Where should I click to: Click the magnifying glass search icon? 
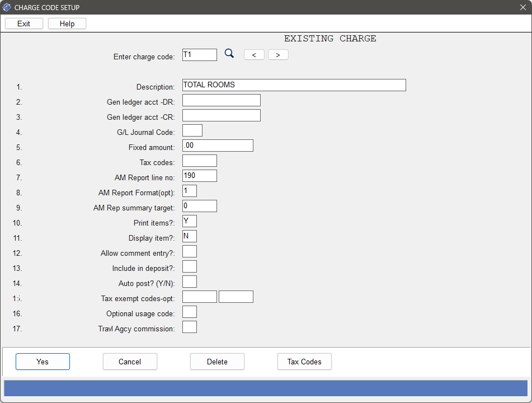pos(229,54)
